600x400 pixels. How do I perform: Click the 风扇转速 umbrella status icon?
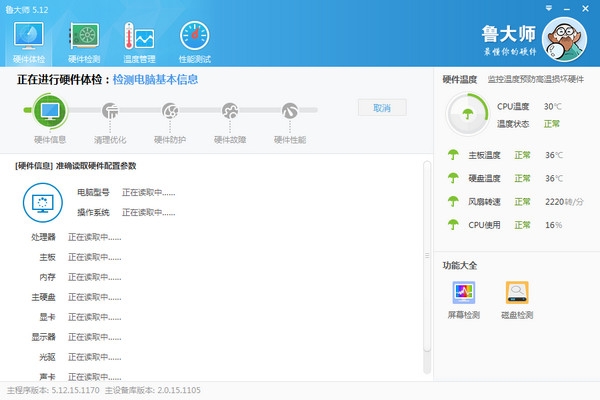pyautogui.click(x=454, y=201)
